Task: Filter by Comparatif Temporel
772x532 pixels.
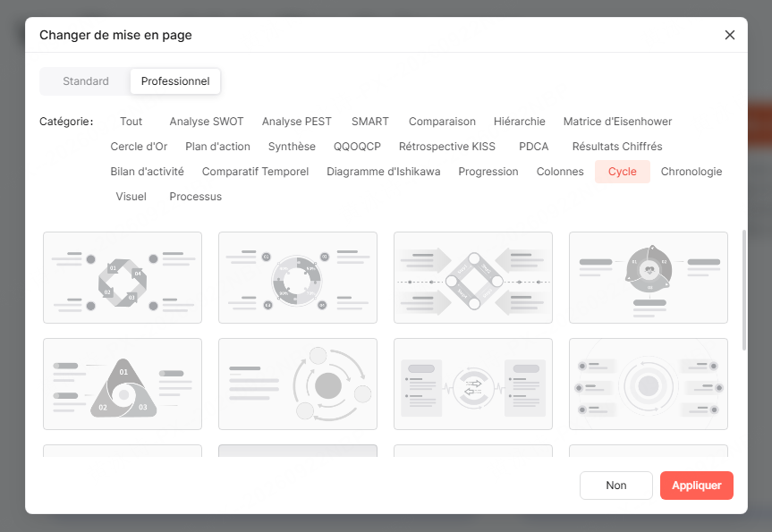Action: point(255,172)
